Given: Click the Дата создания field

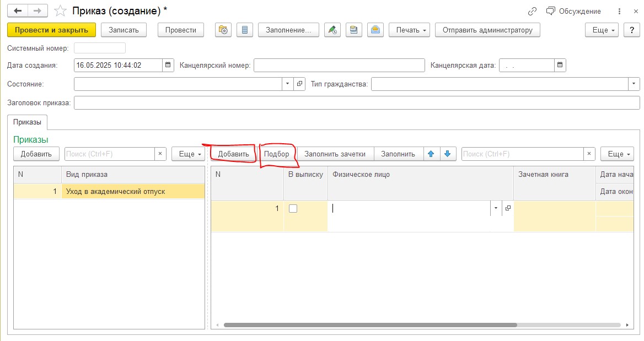Looking at the screenshot, I should pos(118,65).
